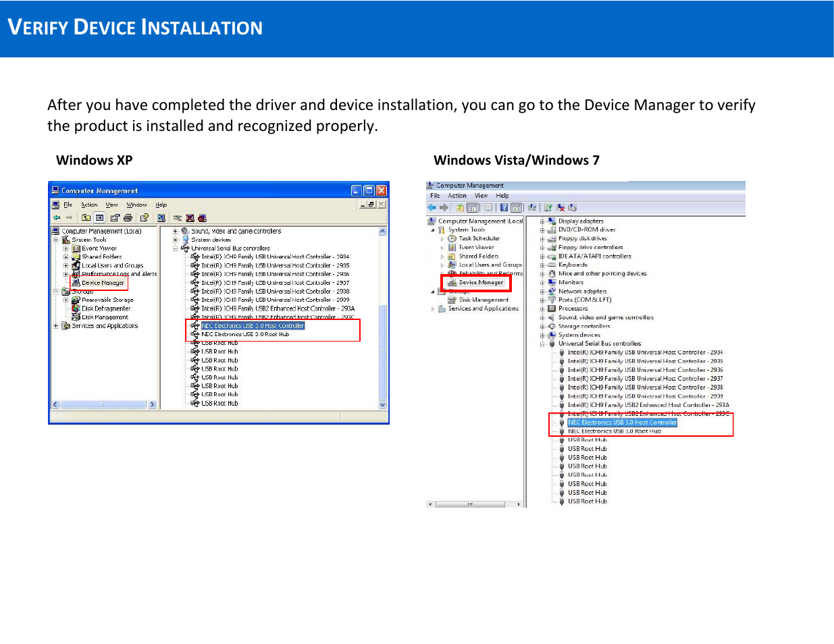Collapse System Tools in the Windows 7 tree
Image resolution: width=834 pixels, height=644 pixels.
433,230
